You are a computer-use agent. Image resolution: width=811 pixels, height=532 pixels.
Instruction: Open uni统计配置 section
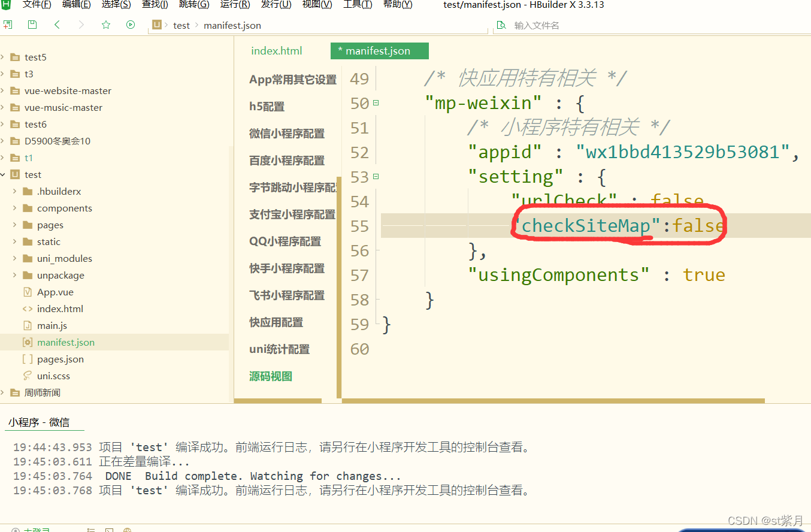click(x=280, y=349)
